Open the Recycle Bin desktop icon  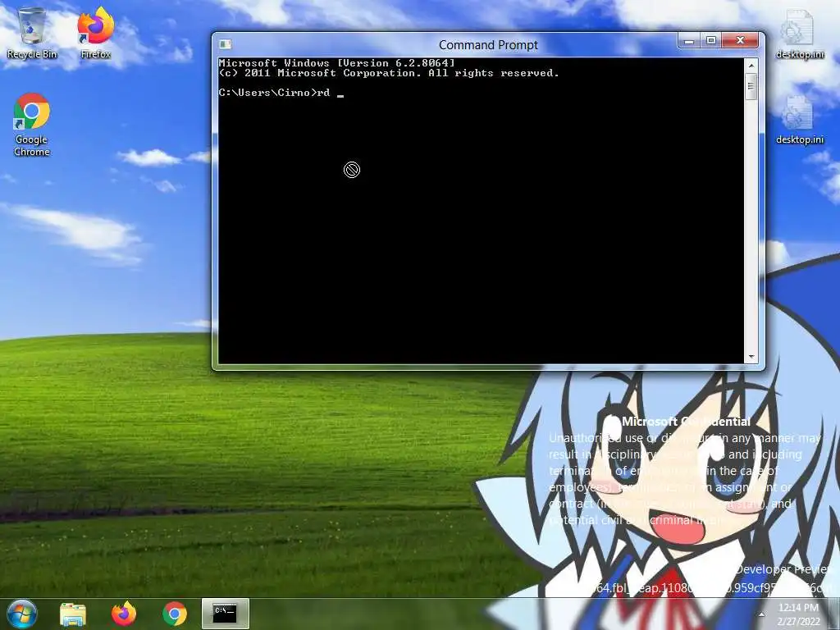tap(32, 32)
